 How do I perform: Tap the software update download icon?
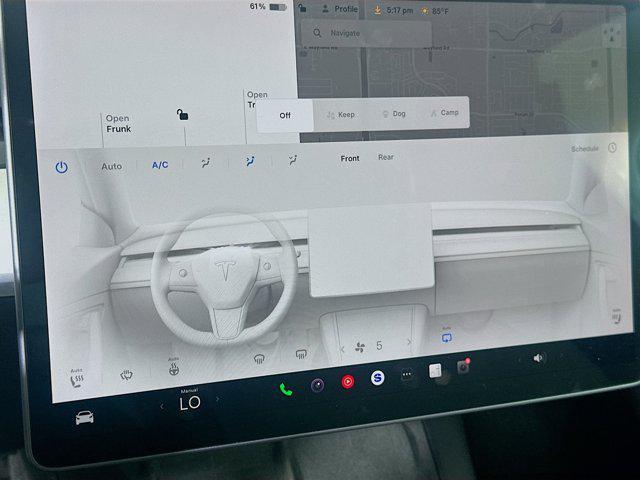point(377,10)
